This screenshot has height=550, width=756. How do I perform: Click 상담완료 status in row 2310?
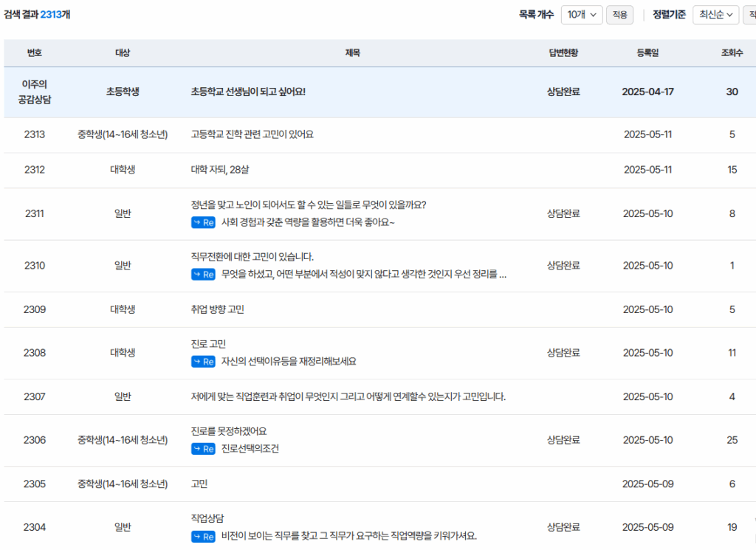[x=563, y=266]
